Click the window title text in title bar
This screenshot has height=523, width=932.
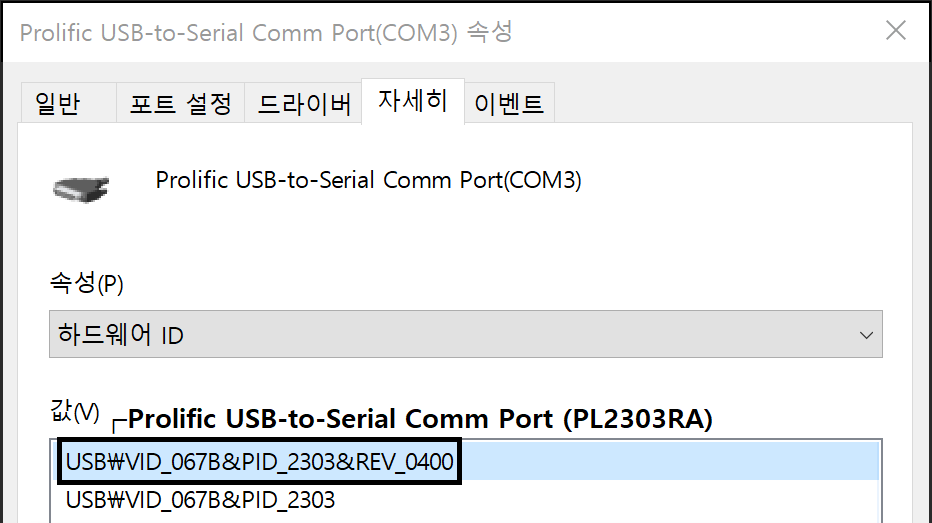[266, 32]
